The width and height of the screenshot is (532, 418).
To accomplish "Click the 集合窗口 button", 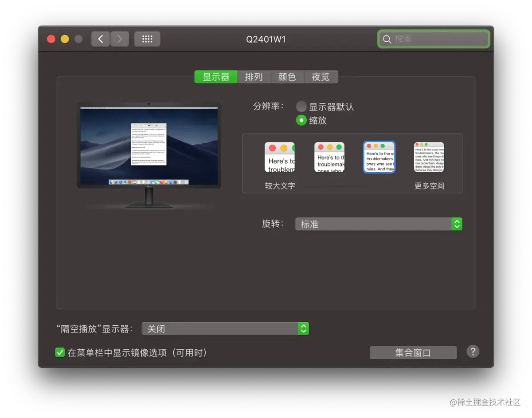I will [413, 353].
